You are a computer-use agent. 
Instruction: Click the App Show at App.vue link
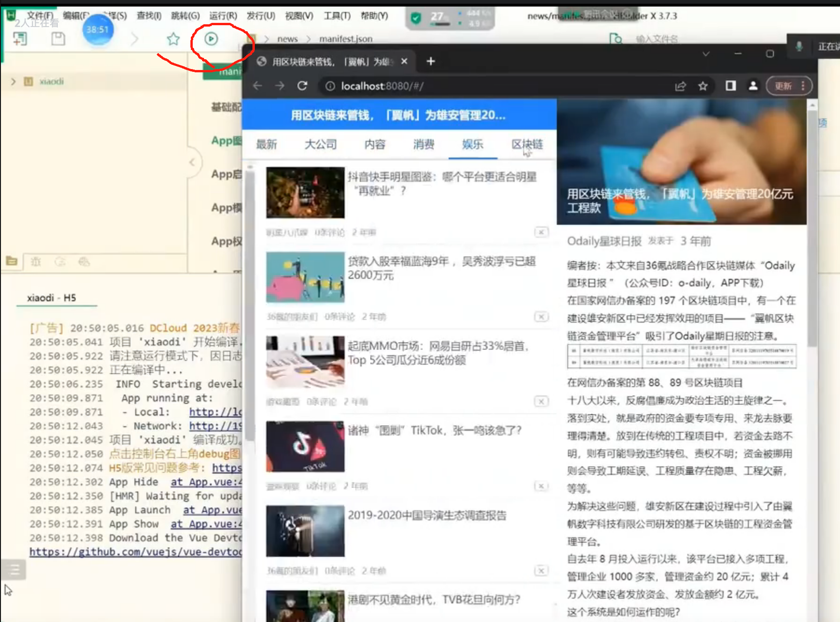click(x=206, y=524)
